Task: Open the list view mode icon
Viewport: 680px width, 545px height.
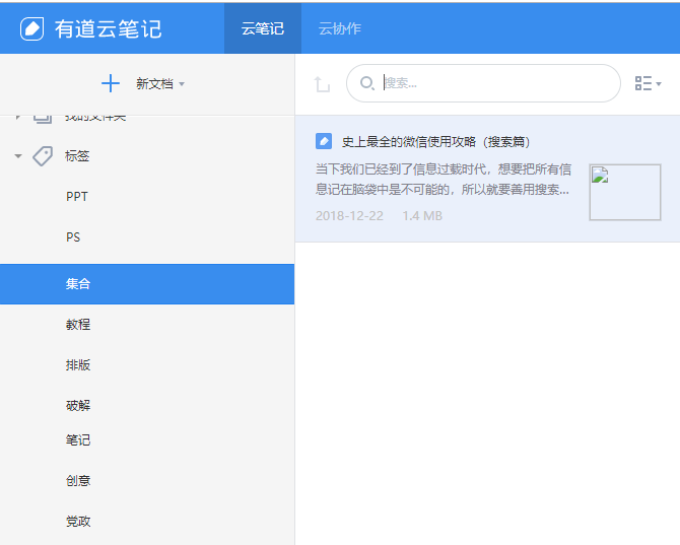Action: [x=643, y=83]
